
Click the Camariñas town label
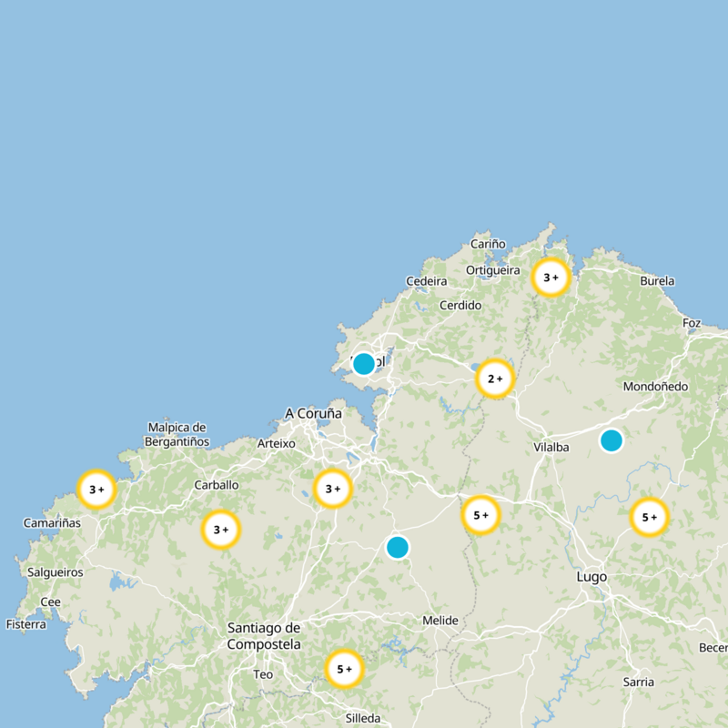(x=52, y=522)
